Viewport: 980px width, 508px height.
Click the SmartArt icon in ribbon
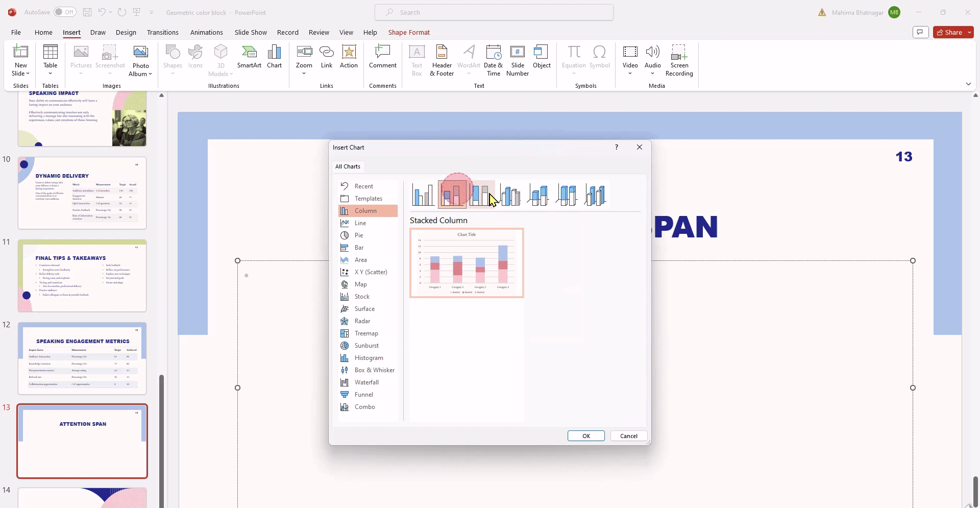[249, 56]
